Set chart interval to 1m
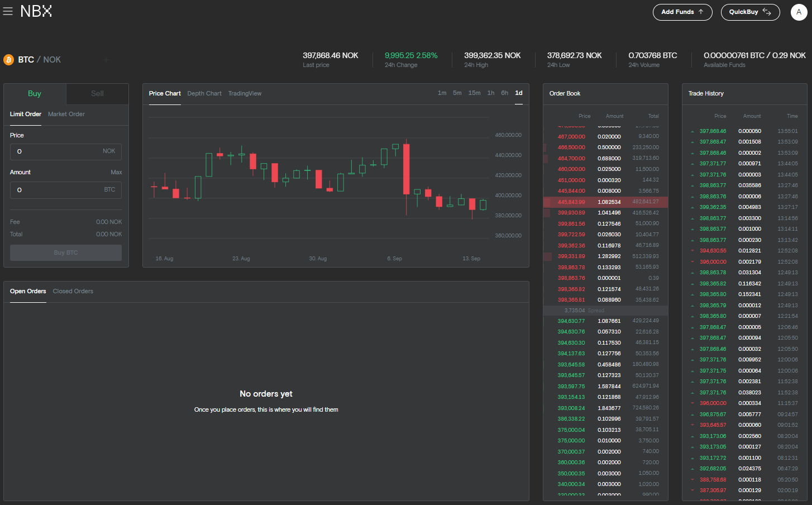The image size is (812, 505). 442,93
